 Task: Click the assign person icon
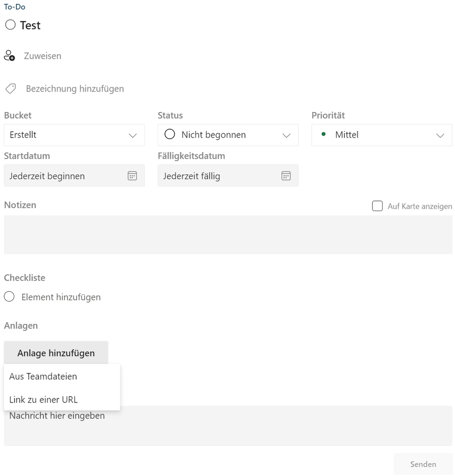10,56
